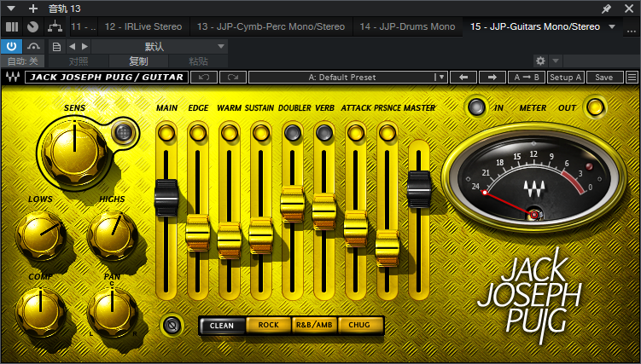Click the 粘贴 paste button

point(198,61)
